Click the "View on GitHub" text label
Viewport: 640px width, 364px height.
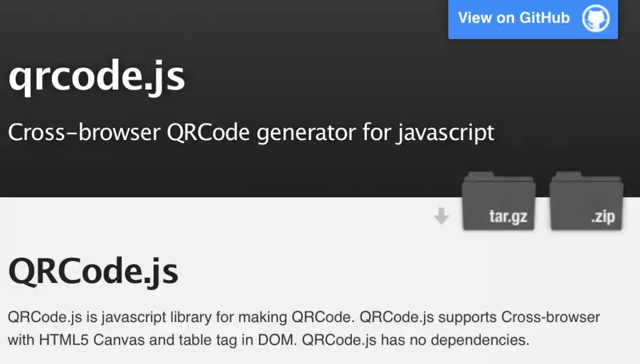[513, 18]
